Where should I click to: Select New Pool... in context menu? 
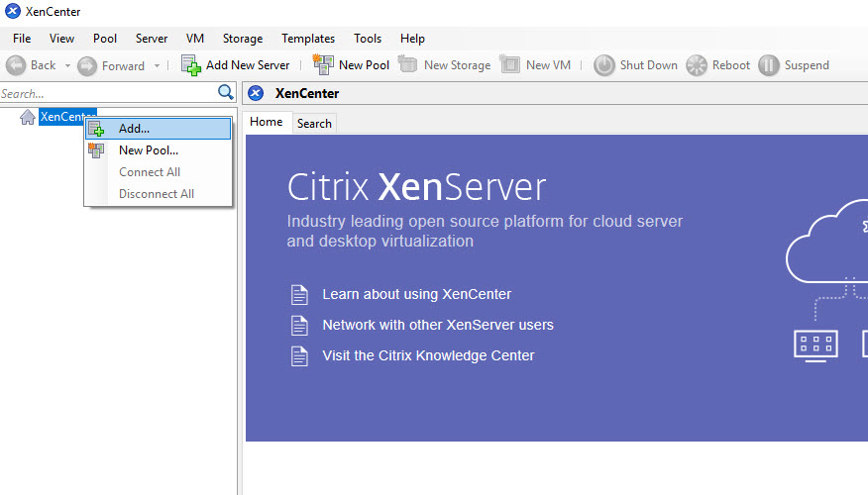pos(149,150)
